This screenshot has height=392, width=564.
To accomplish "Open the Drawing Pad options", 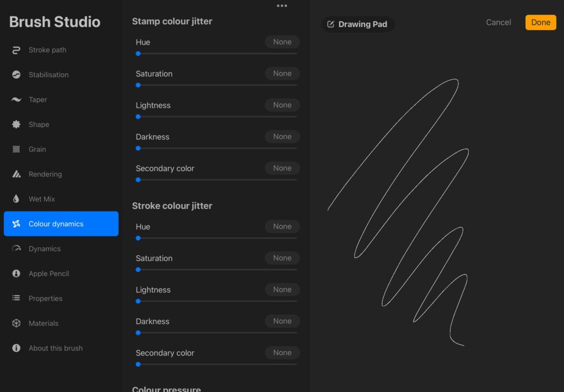I will [357, 24].
